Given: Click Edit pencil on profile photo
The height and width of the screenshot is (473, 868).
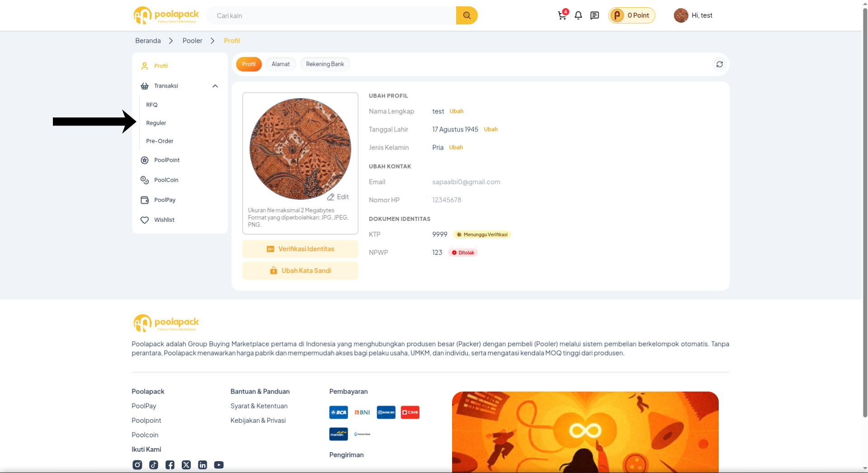Looking at the screenshot, I should (x=338, y=197).
